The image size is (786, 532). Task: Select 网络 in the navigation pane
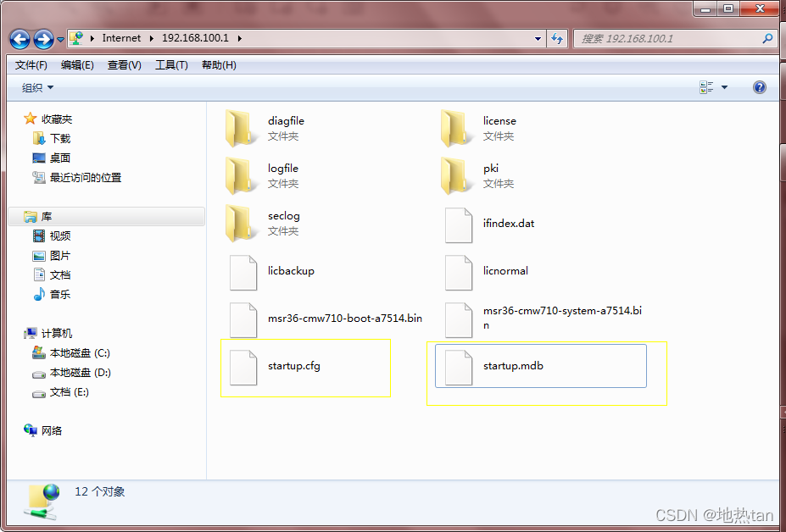[x=43, y=430]
